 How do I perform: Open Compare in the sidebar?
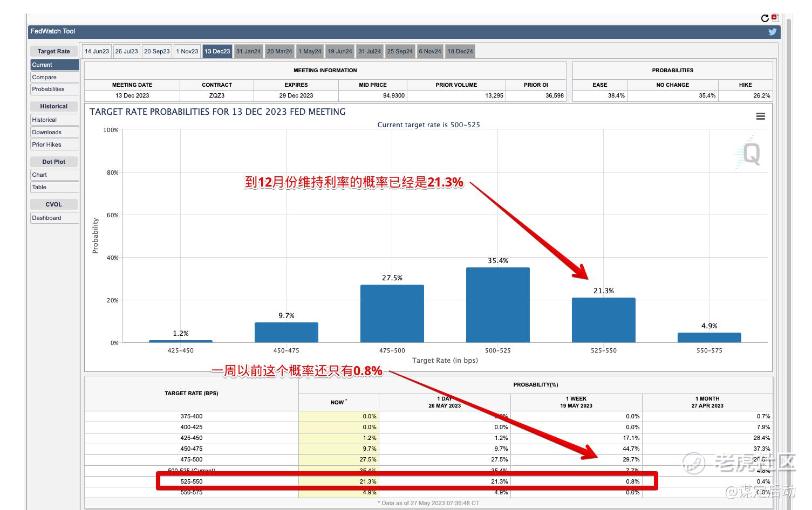[x=54, y=77]
